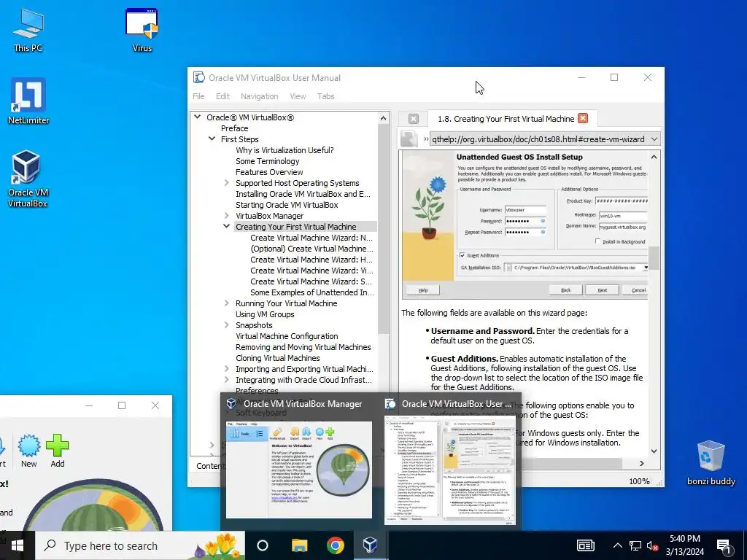Open Some Examples of Unattended Installation topic

[312, 292]
